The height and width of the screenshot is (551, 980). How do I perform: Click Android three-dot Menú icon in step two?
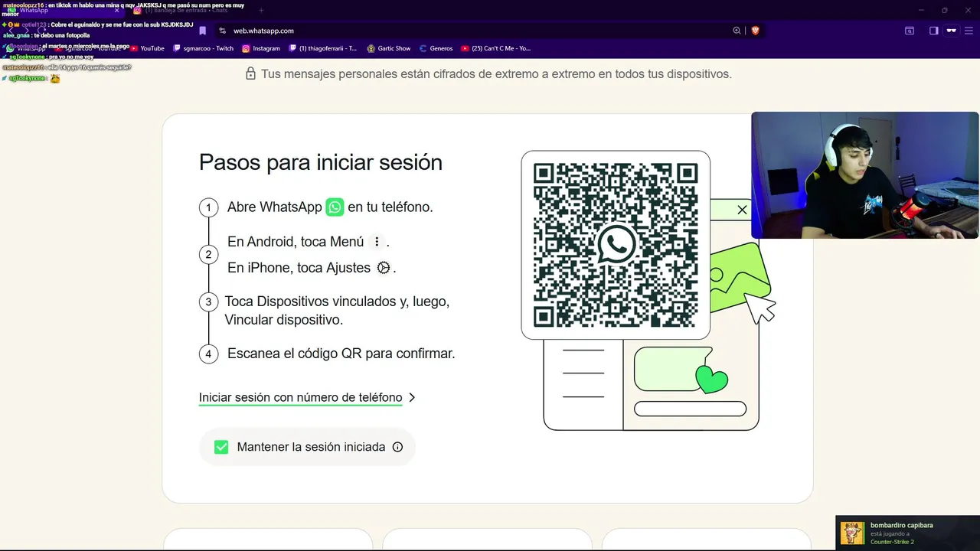coord(376,242)
